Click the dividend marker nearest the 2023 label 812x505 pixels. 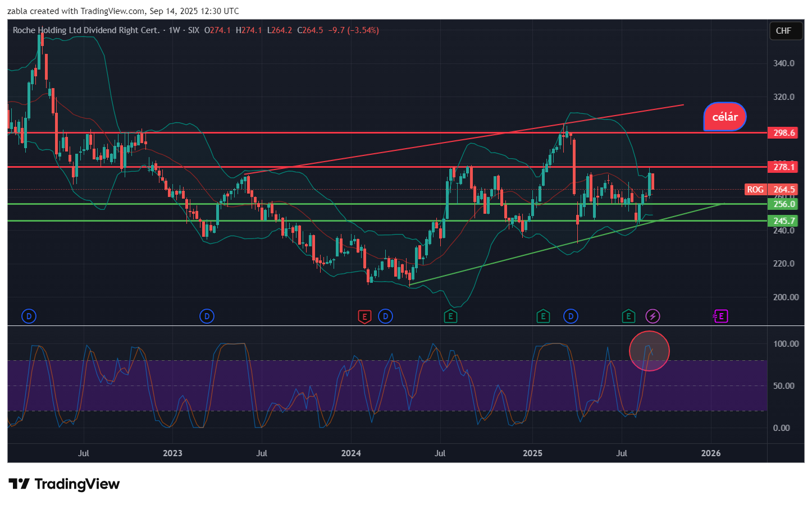coord(207,316)
